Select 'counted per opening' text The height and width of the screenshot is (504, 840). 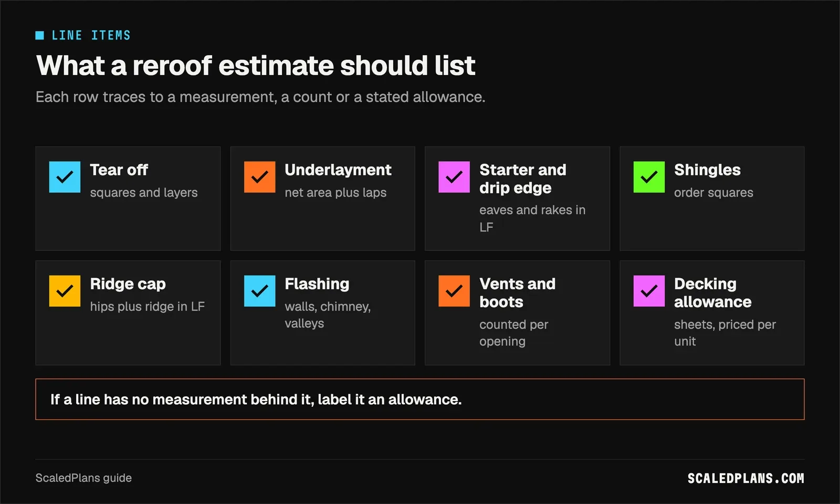[514, 333]
